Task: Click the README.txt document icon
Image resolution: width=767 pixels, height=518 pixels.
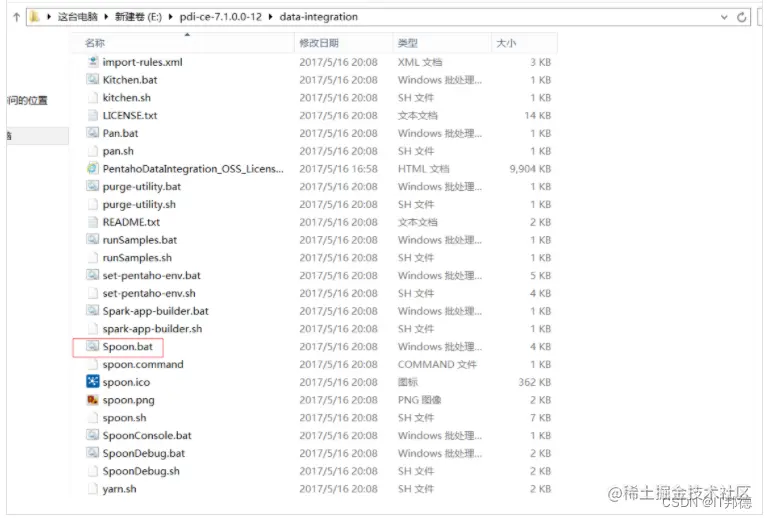Action: (x=92, y=222)
